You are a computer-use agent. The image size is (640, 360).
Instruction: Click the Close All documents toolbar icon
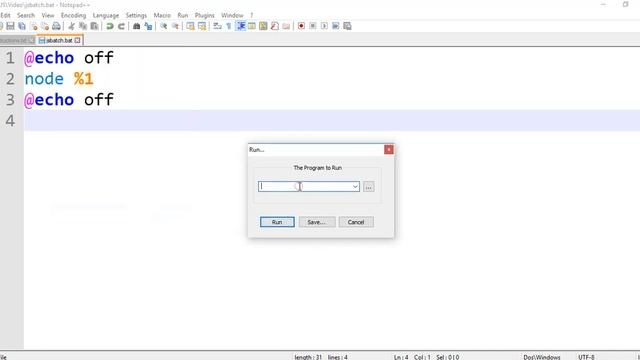(x=45, y=26)
